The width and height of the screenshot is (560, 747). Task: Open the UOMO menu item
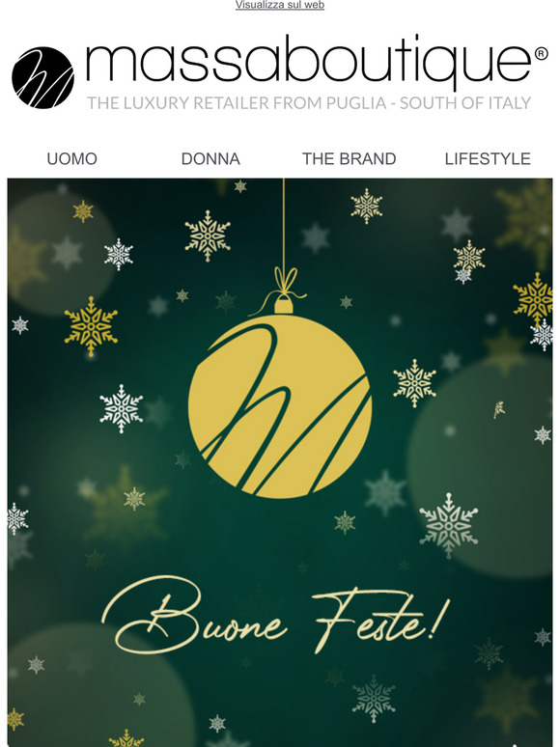point(72,158)
